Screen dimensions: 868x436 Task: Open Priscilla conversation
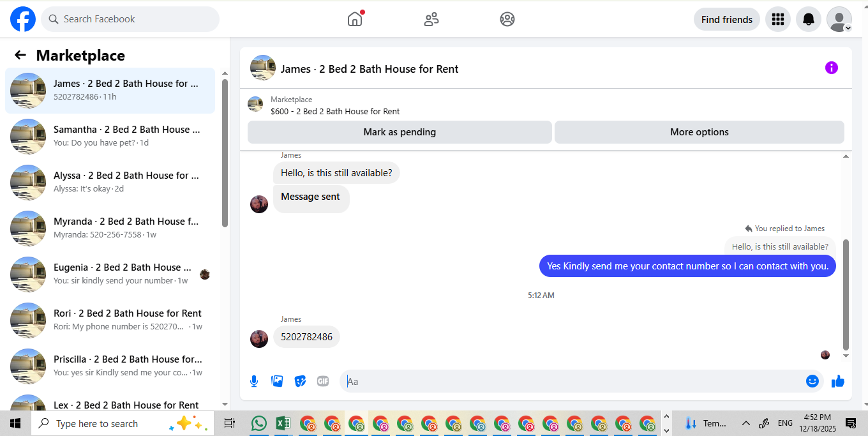pyautogui.click(x=110, y=366)
